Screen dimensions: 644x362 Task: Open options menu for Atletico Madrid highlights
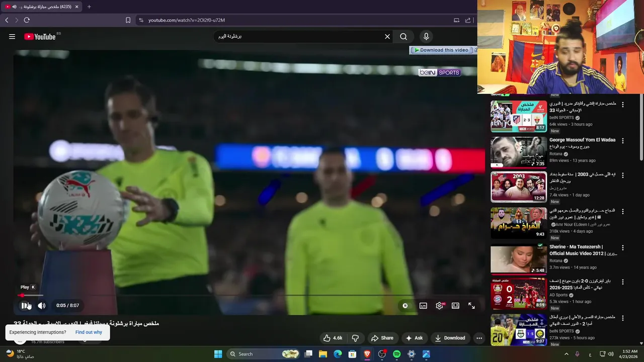click(623, 105)
